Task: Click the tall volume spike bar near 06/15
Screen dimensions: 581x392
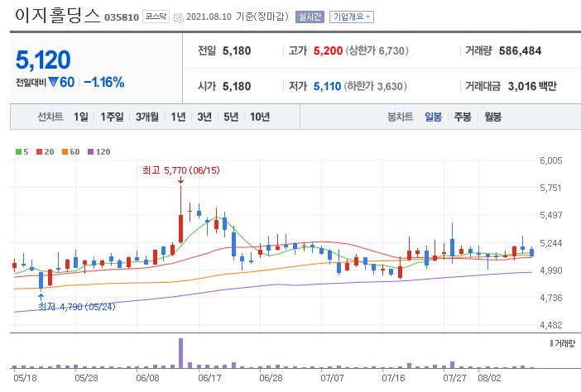Action: coord(180,353)
